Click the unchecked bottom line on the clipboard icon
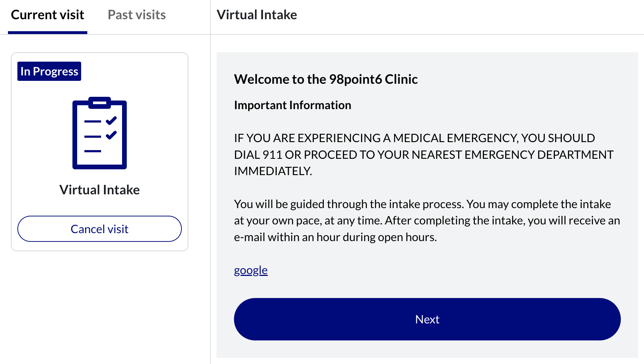 click(93, 151)
